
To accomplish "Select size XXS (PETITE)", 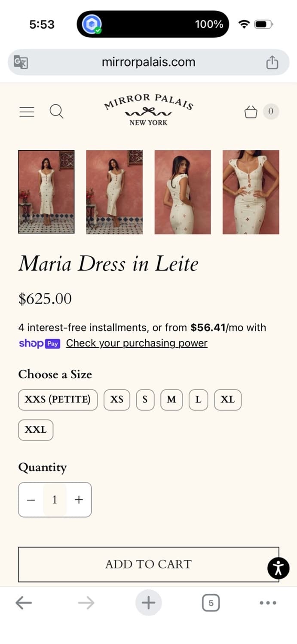I will coord(58,400).
